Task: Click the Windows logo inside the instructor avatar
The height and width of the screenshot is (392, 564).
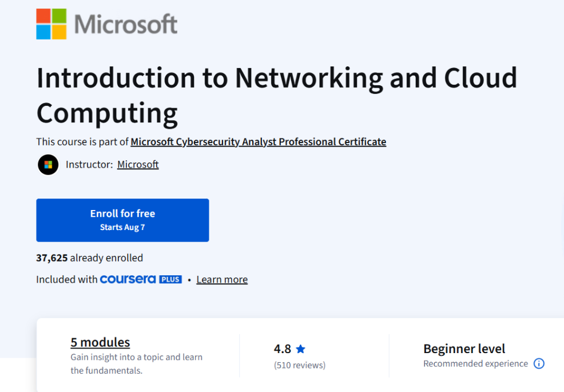Action: point(48,164)
